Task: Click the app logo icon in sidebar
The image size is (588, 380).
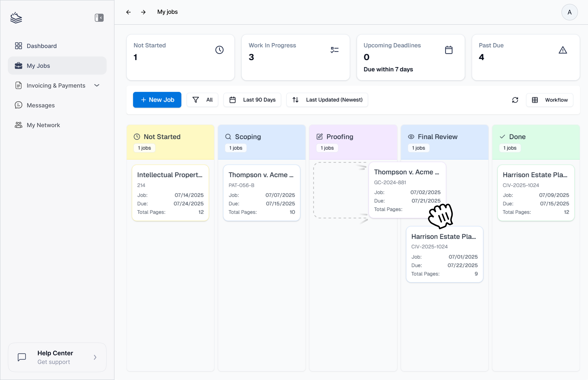Action: click(16, 18)
